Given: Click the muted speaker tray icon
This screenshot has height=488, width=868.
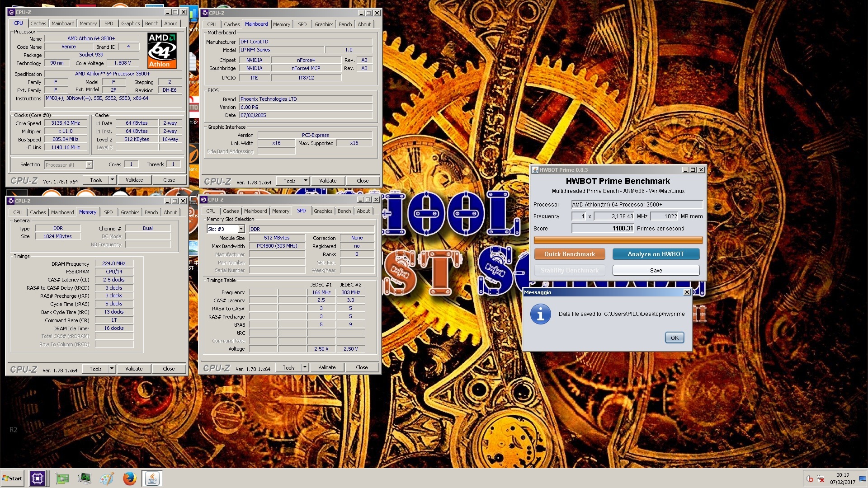Looking at the screenshot, I should (x=810, y=479).
